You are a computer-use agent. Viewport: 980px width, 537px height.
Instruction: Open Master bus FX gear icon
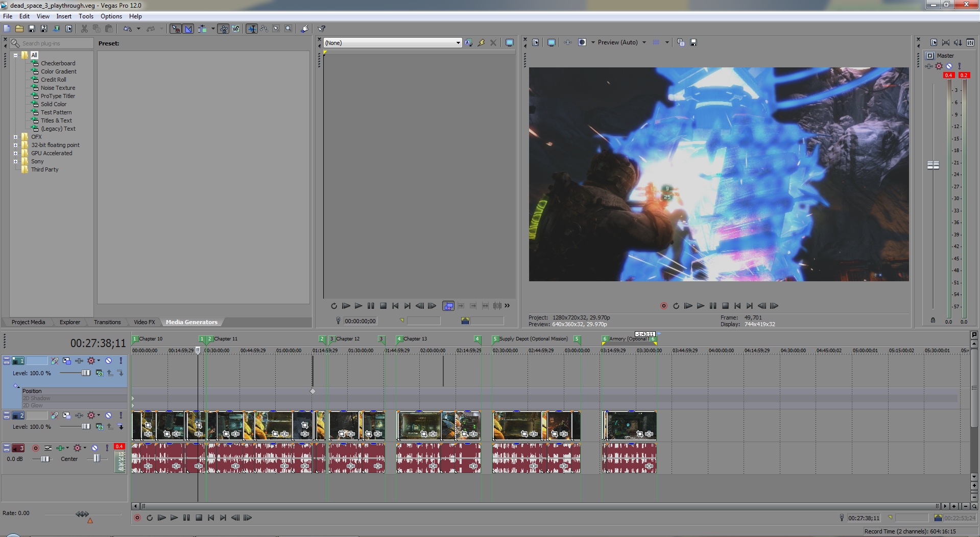(939, 66)
